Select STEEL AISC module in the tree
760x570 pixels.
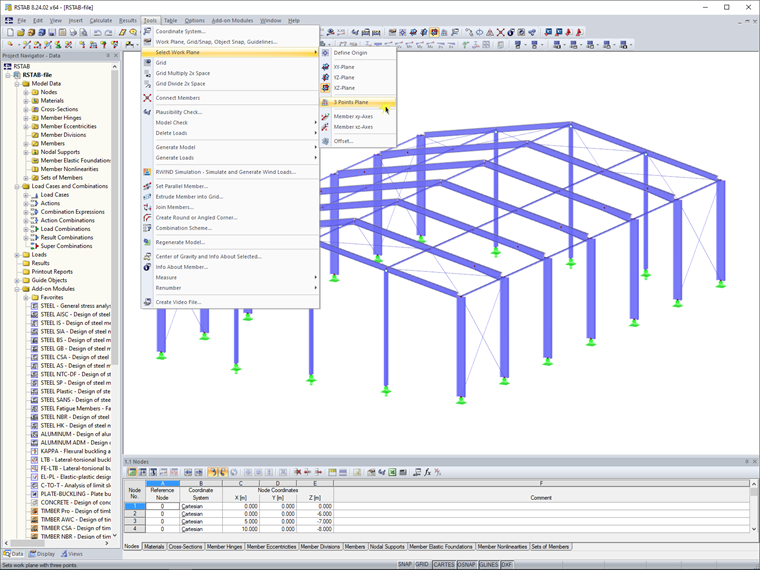(75, 315)
